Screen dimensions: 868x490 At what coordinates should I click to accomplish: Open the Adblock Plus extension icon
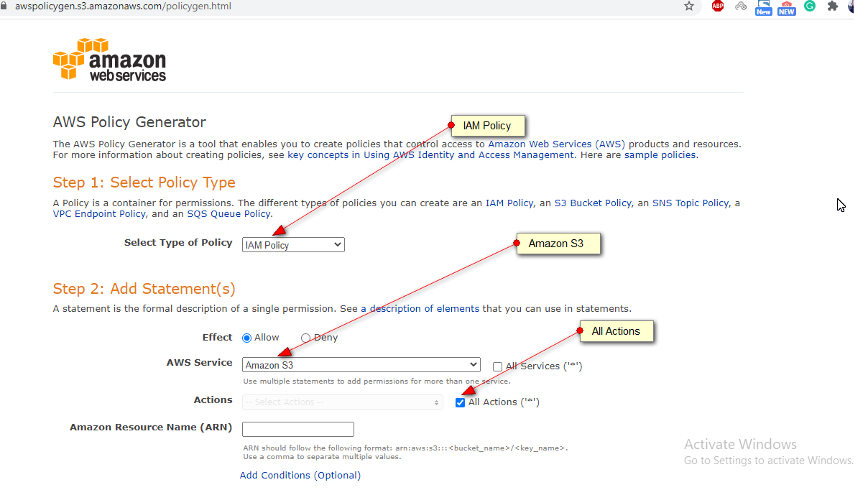717,6
